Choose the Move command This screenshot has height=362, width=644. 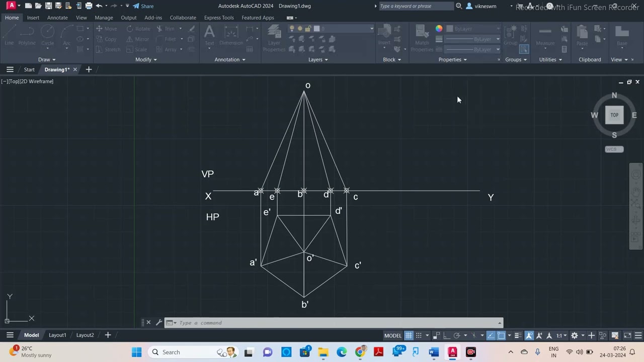pos(106,29)
